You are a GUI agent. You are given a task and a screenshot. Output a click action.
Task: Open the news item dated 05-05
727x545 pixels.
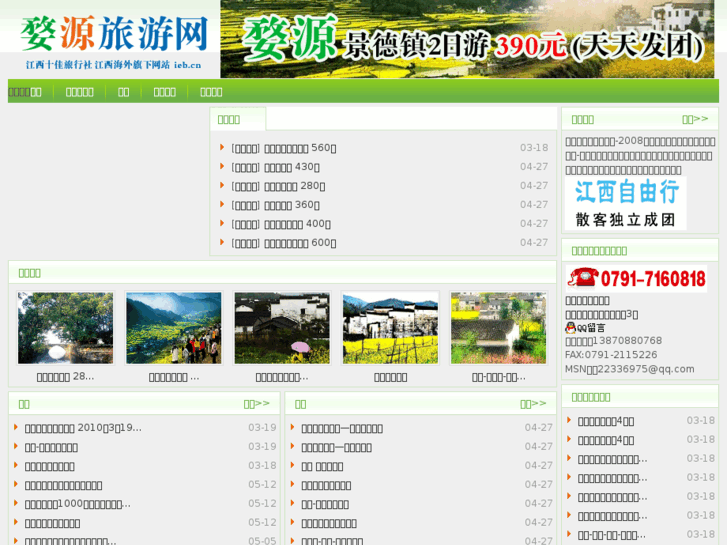70,541
